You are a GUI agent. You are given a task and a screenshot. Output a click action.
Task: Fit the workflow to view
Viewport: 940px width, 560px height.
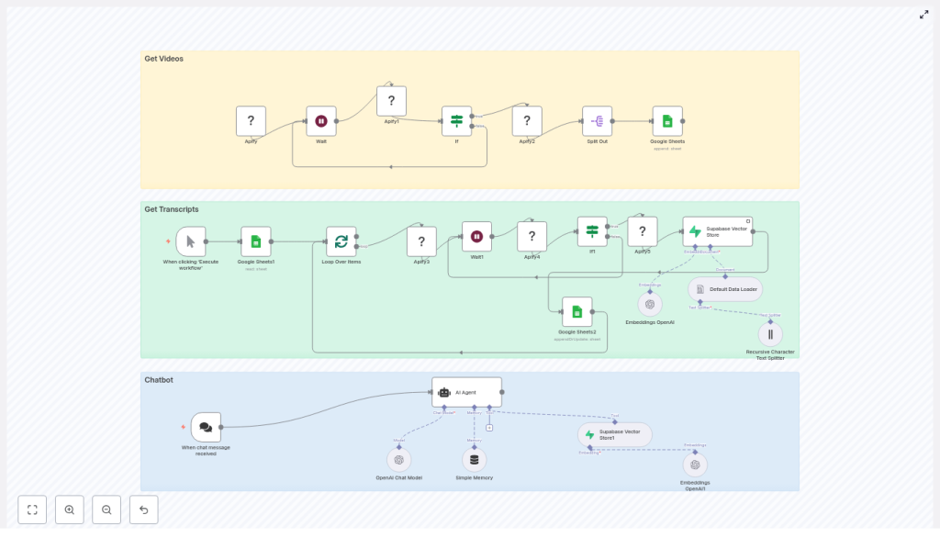pos(32,510)
